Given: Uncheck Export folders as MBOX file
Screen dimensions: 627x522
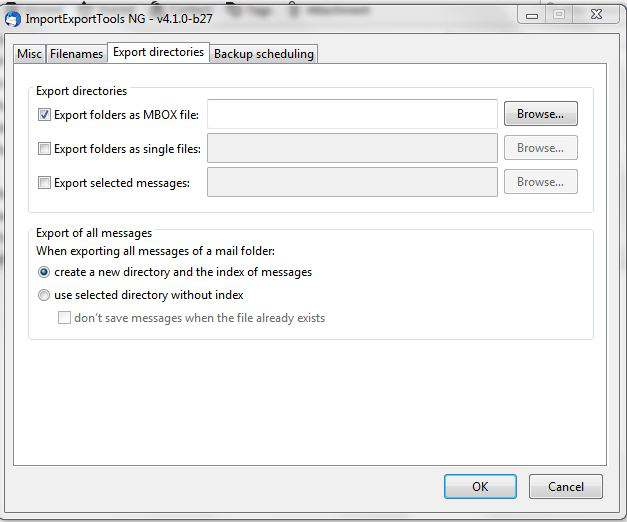Looking at the screenshot, I should [44, 115].
